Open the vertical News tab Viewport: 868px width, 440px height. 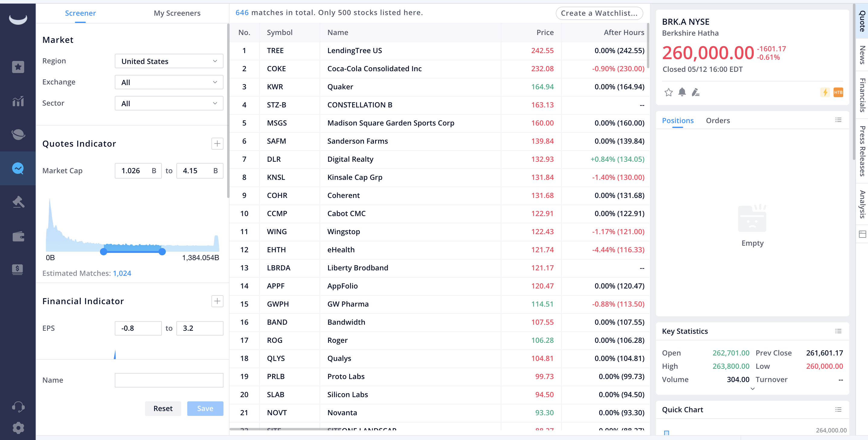[x=862, y=55]
